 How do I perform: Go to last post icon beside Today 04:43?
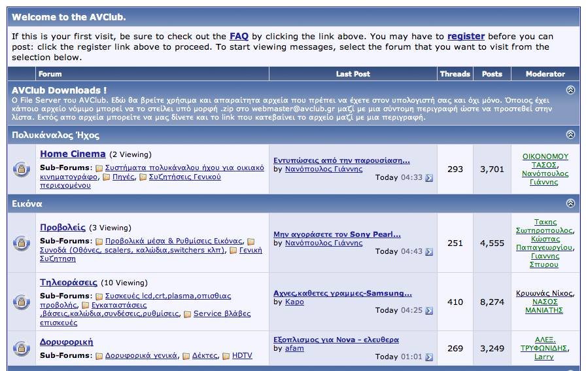click(429, 252)
